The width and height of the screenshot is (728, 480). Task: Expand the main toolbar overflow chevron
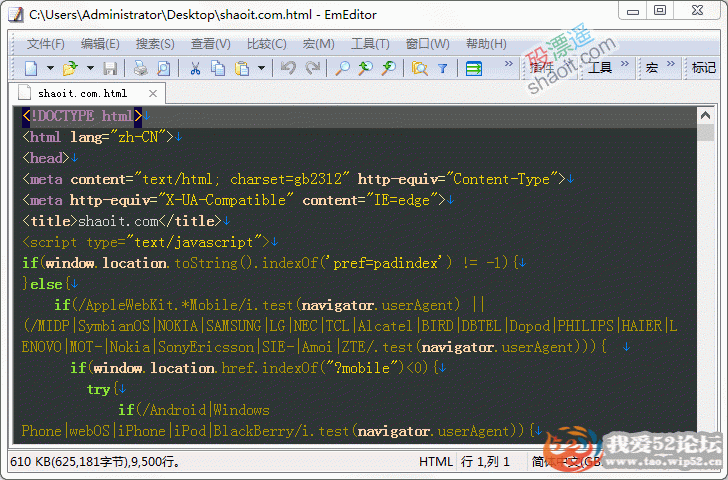pos(509,63)
